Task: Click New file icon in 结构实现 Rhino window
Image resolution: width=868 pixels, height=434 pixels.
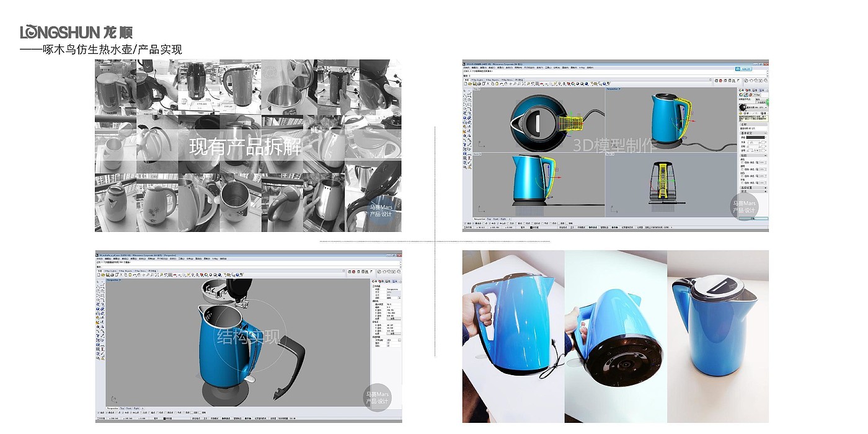Action: (99, 275)
